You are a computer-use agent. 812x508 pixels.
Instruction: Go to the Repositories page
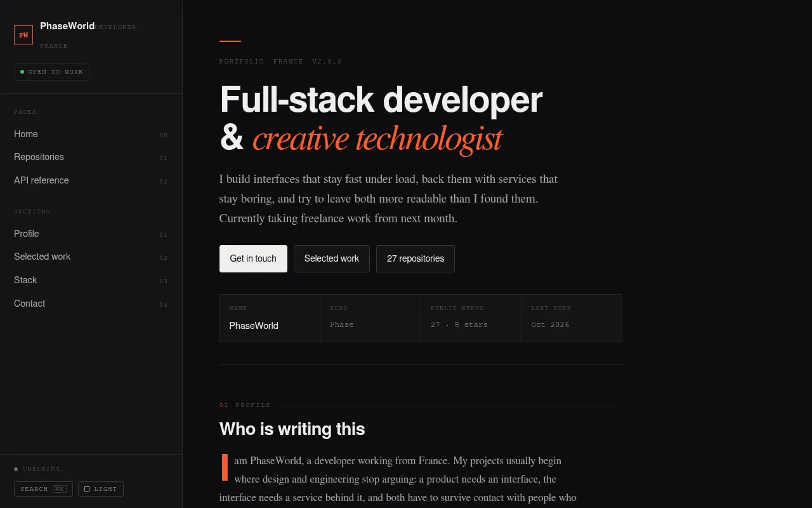tap(91, 157)
